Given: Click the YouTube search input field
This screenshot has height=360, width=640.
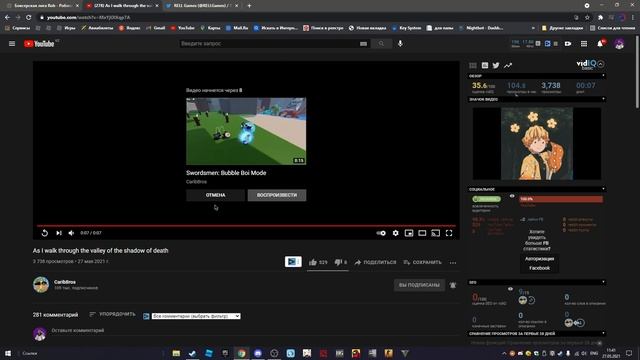Looking at the screenshot, I should [268, 44].
